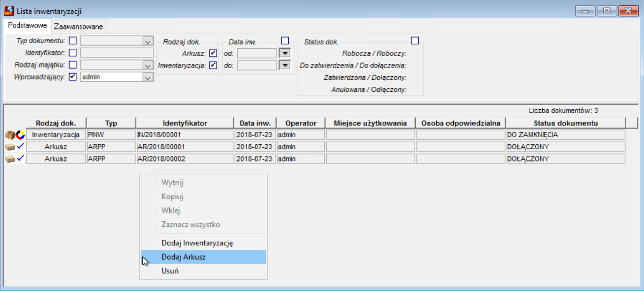Open the Wprowadzający dropdown showing admin
The height and width of the screenshot is (291, 644).
(148, 77)
